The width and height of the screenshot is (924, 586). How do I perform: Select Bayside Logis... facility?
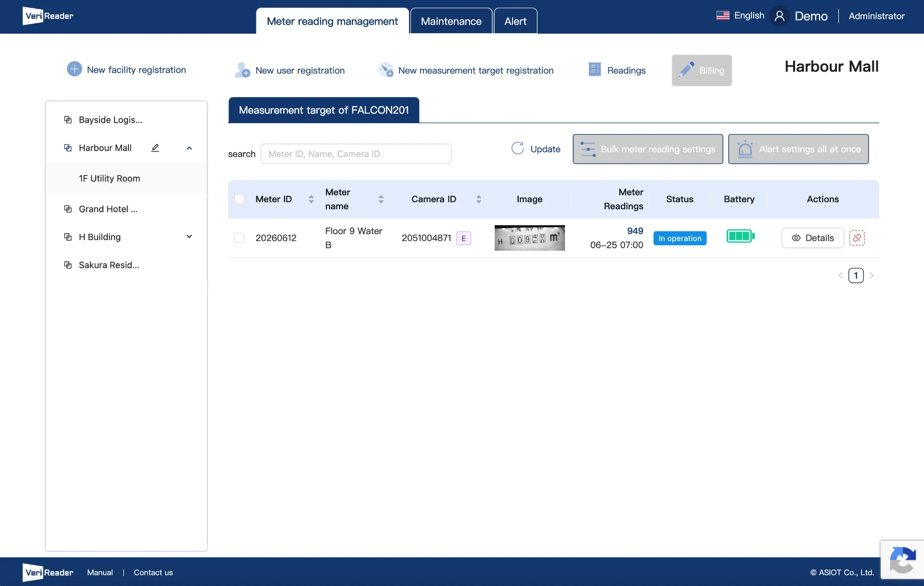coord(110,120)
